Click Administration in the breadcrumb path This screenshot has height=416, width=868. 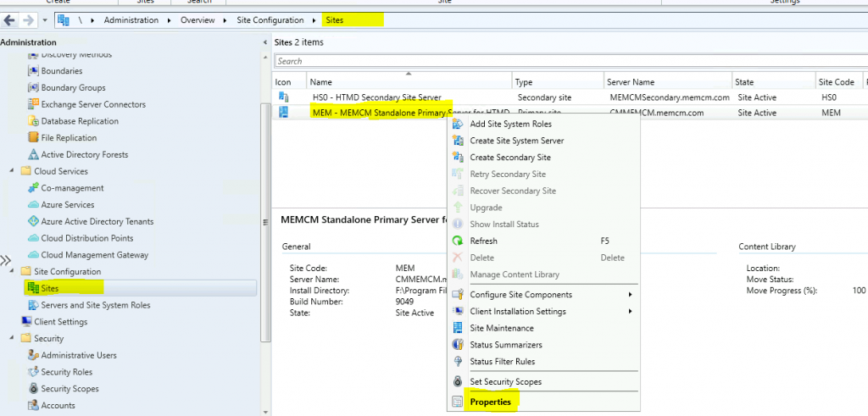[x=131, y=20]
